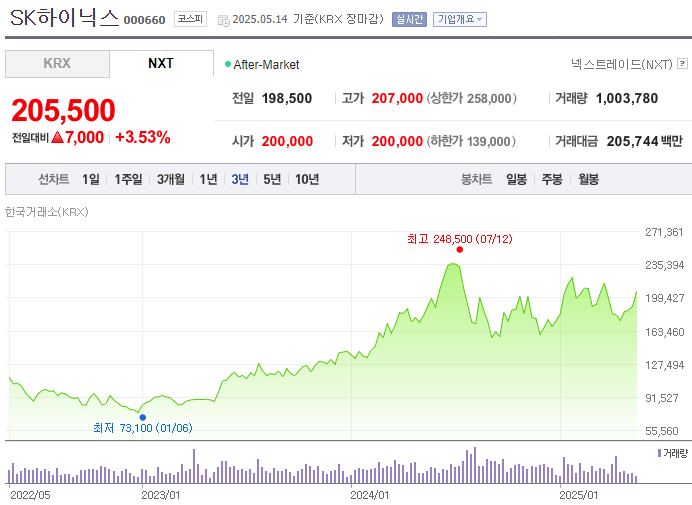Click the 2024/01 x-axis date label
Screen dimensions: 692x505
(x=370, y=495)
